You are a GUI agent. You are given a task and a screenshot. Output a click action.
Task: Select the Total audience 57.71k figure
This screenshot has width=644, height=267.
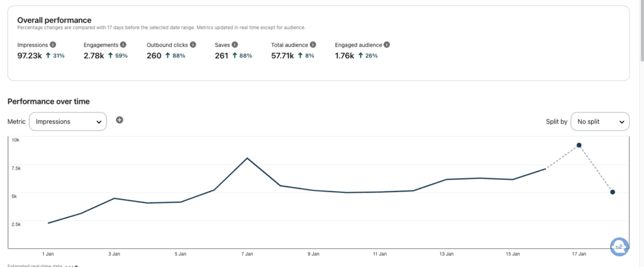(284, 56)
